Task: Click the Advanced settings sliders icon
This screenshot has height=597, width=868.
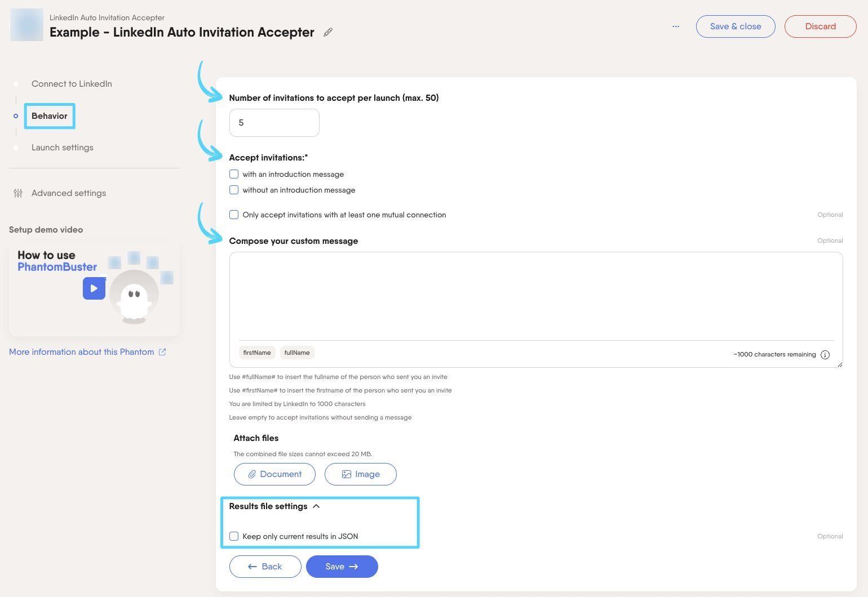Action: tap(18, 193)
